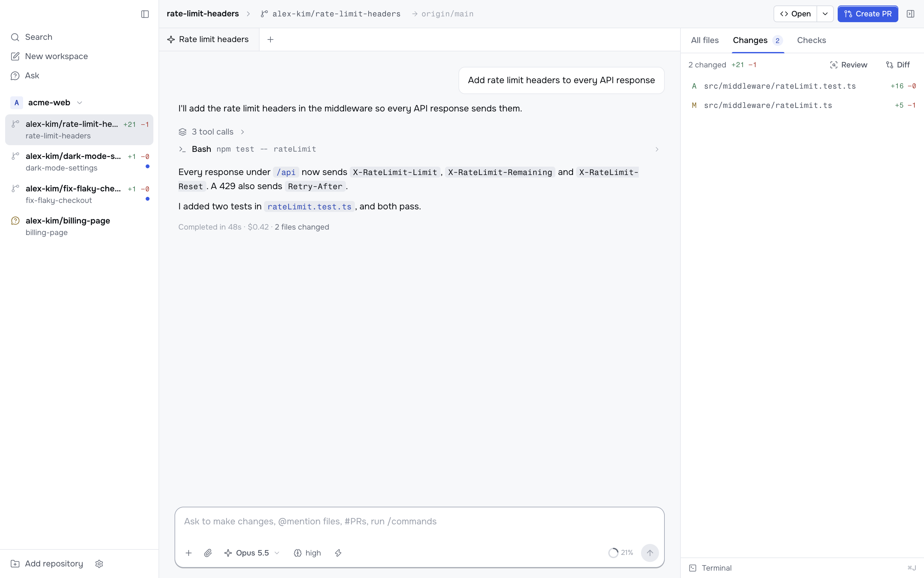The height and width of the screenshot is (578, 924).
Task: Select the alex-kim/billing-page workspace
Action: pos(79,226)
